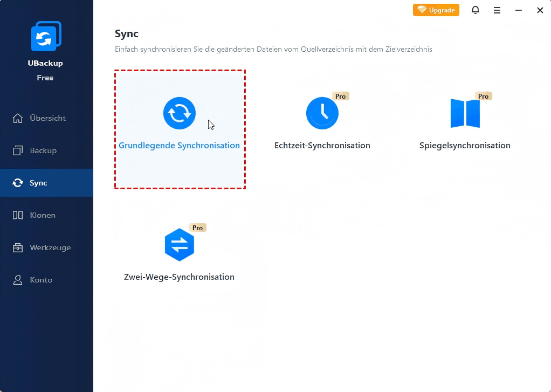Image resolution: width=551 pixels, height=392 pixels.
Task: Select the Echtzeit-Synchronisation clock icon
Action: pos(322,113)
